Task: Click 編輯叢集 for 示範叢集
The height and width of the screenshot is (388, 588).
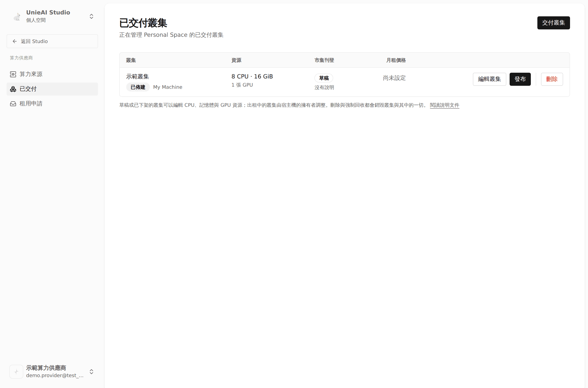Action: tap(489, 79)
